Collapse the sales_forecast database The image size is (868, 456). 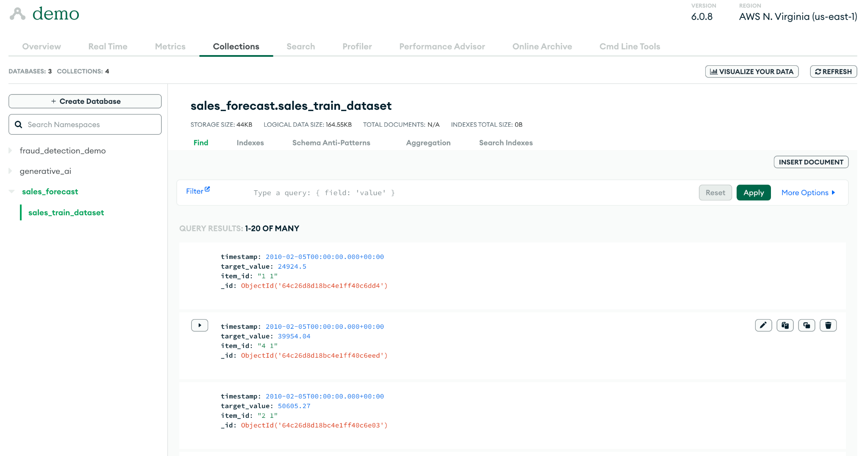(x=11, y=192)
